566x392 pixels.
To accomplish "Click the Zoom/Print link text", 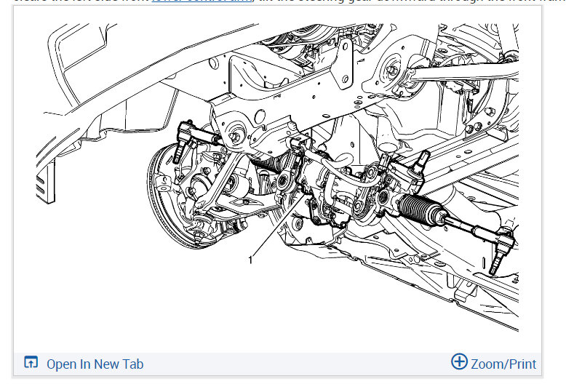I will point(503,364).
